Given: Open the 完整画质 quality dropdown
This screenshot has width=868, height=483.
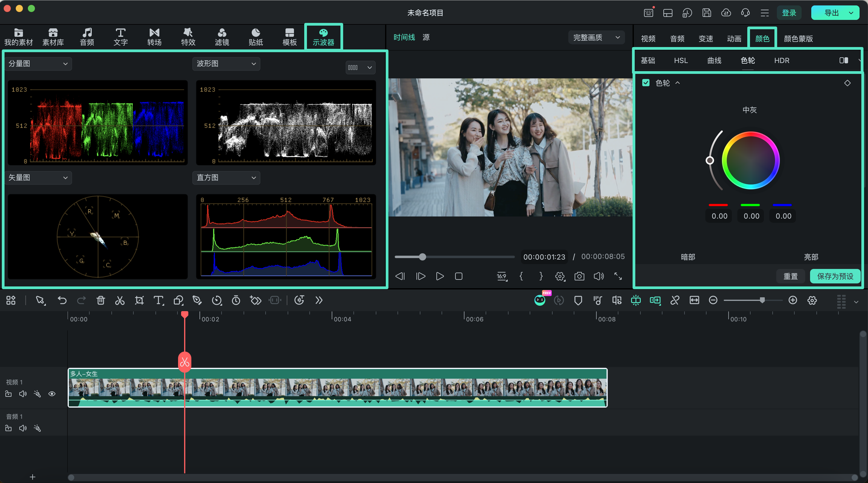Looking at the screenshot, I should (596, 37).
